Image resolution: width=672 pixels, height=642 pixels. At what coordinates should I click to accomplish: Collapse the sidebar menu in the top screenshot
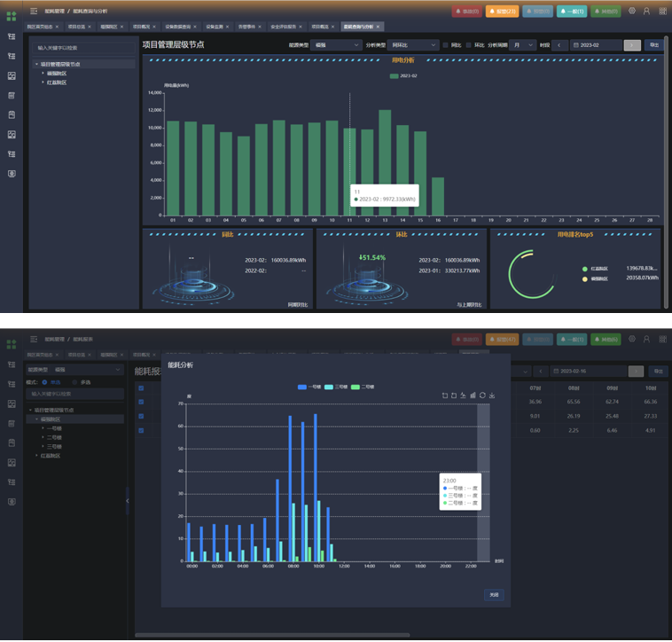(x=34, y=11)
